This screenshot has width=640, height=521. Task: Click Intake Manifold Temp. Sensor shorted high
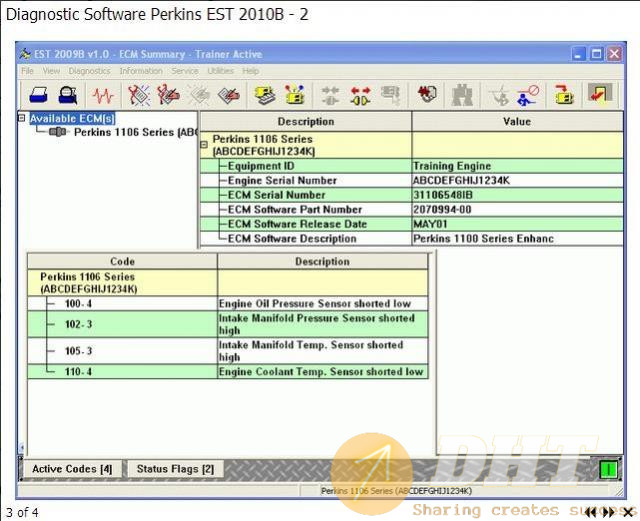click(x=322, y=351)
